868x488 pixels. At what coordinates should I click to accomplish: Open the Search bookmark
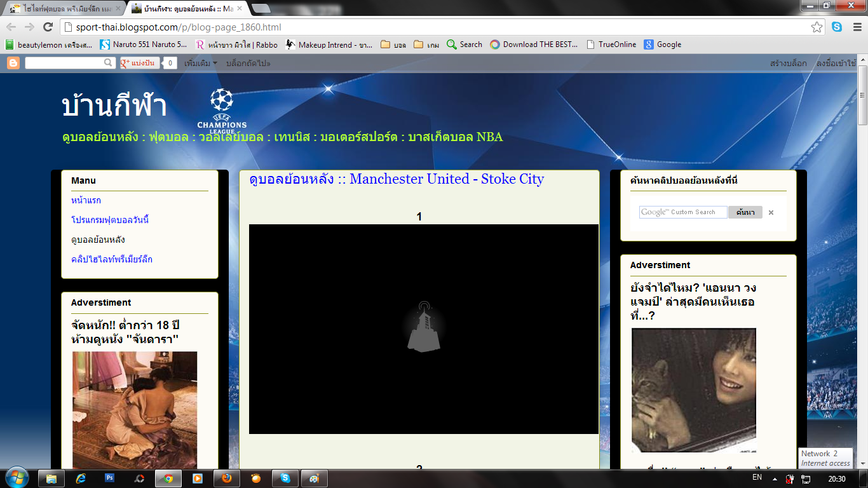coord(465,44)
